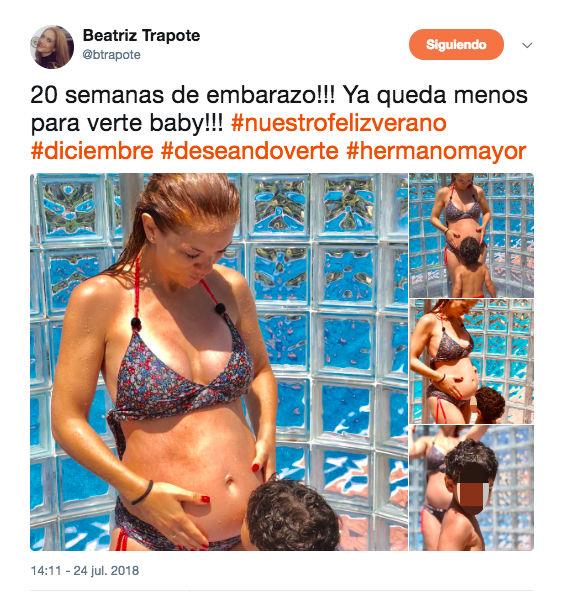Viewport: 564px width, 592px height.
Task: Open the 24 jul. 2018 timestamp permalink
Action: pyautogui.click(x=106, y=570)
